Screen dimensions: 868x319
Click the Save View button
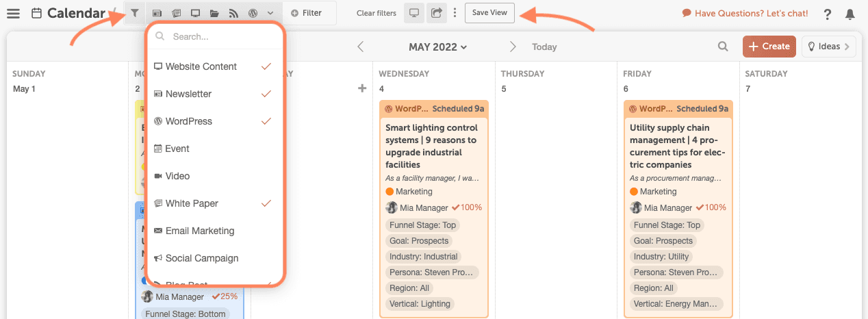[x=489, y=13]
